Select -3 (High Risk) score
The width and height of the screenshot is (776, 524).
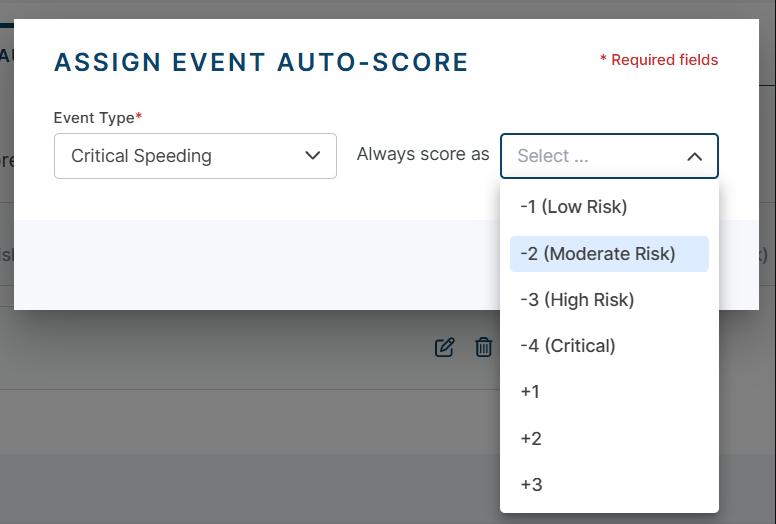(x=609, y=300)
